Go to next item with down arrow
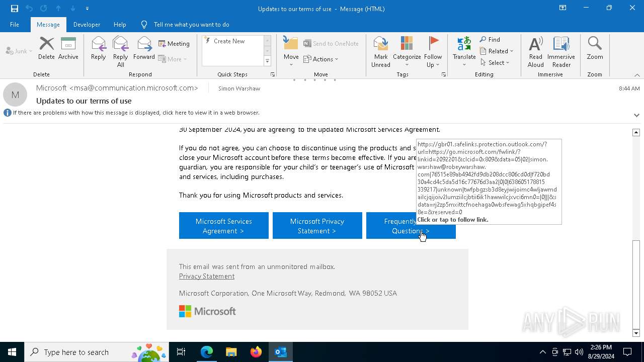The width and height of the screenshot is (644, 362). pyautogui.click(x=73, y=9)
